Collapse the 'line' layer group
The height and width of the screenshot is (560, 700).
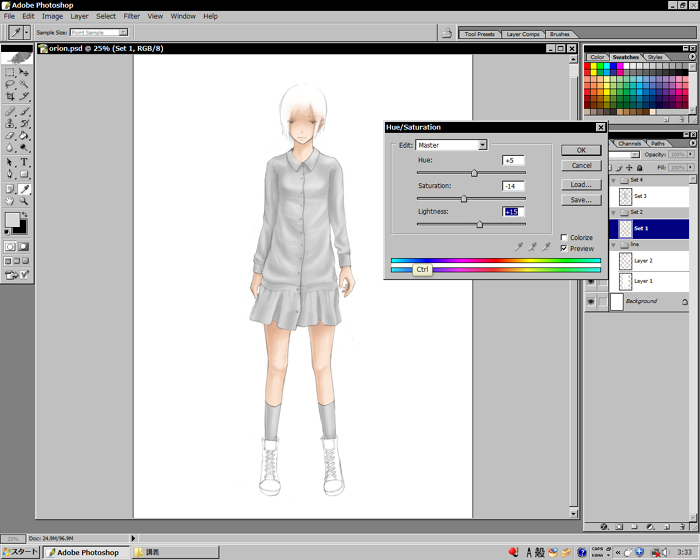(x=614, y=244)
